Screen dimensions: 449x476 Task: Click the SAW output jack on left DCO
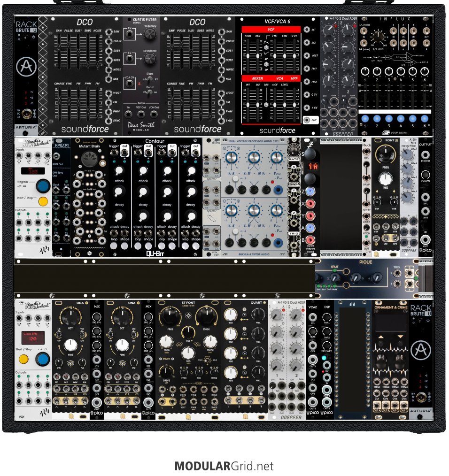click(x=109, y=31)
